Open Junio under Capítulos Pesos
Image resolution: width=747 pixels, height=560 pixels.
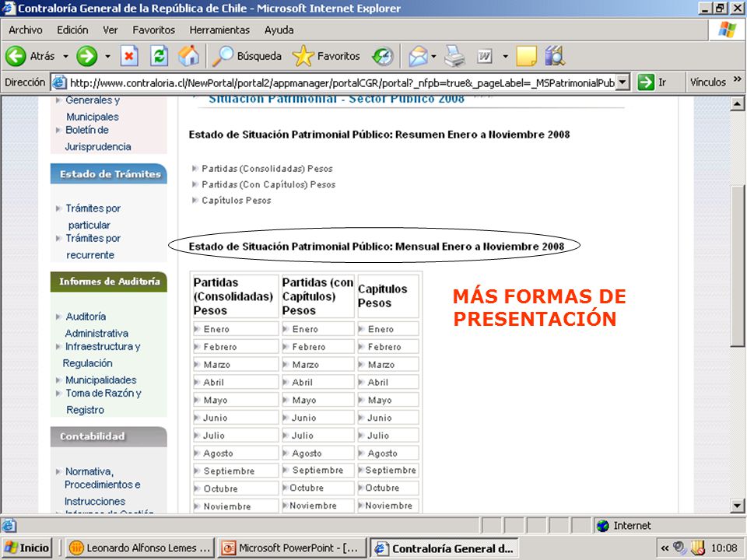379,418
